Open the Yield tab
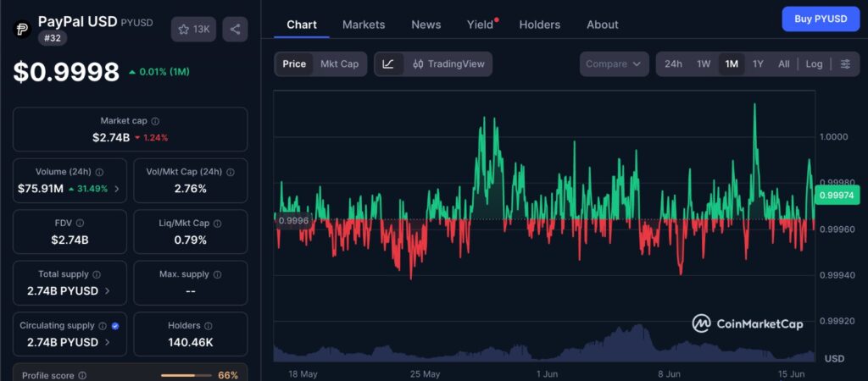This screenshot has height=381, width=868. pyautogui.click(x=480, y=25)
